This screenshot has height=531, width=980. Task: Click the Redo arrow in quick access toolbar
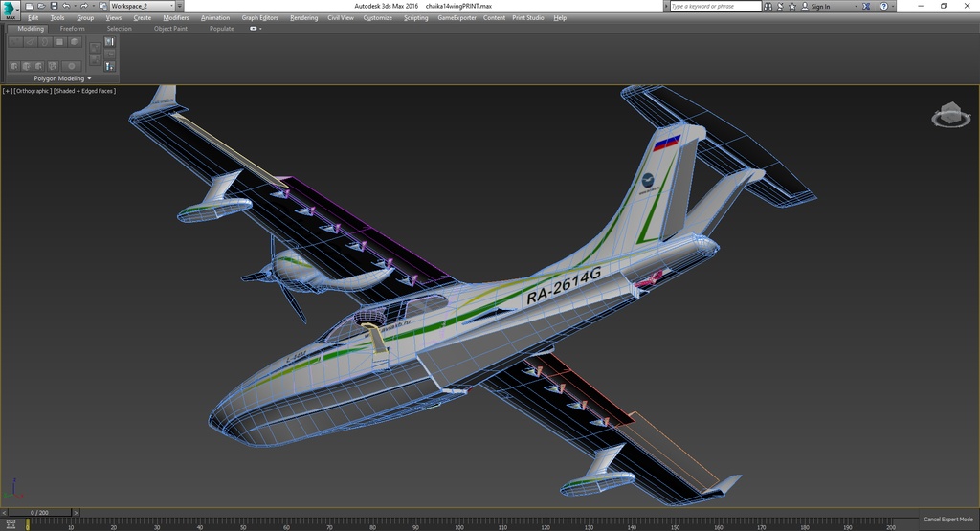coord(84,6)
